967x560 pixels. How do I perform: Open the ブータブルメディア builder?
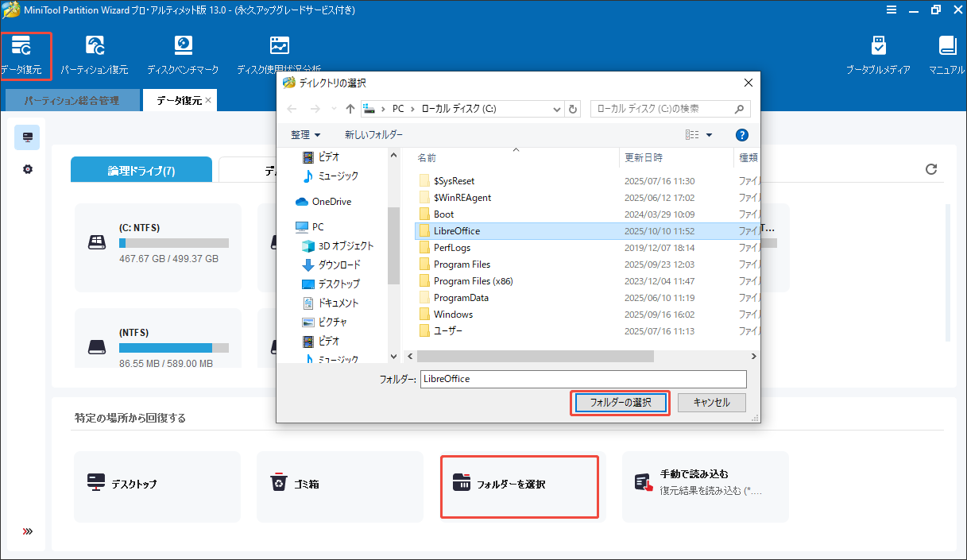pyautogui.click(x=878, y=56)
